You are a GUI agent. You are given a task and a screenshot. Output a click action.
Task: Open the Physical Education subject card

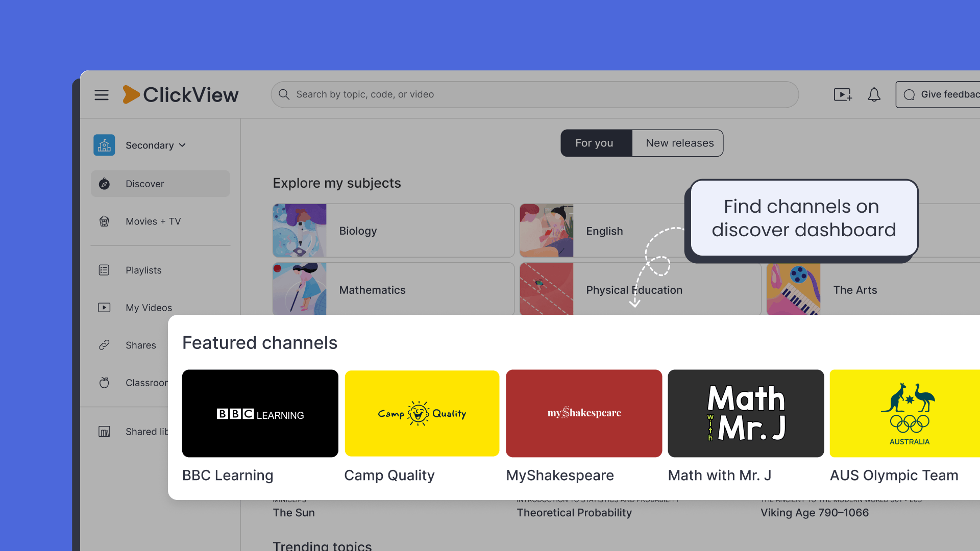[640, 289]
